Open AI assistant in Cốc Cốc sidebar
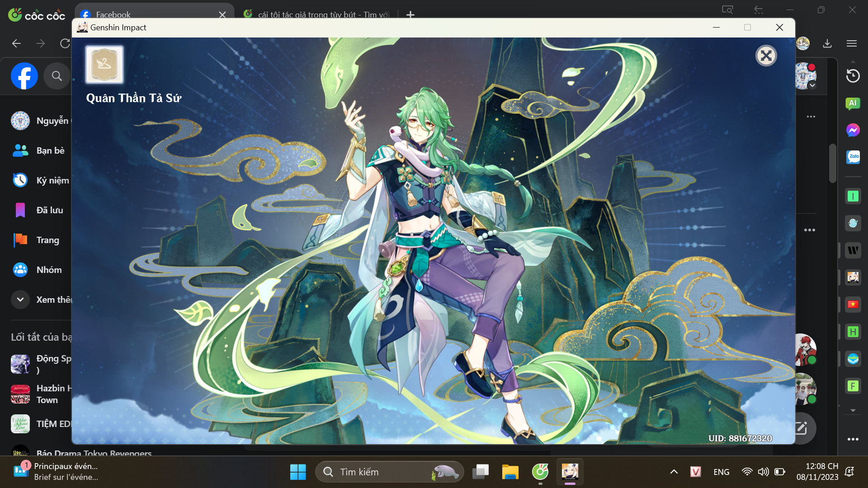868x488 pixels. pyautogui.click(x=853, y=103)
